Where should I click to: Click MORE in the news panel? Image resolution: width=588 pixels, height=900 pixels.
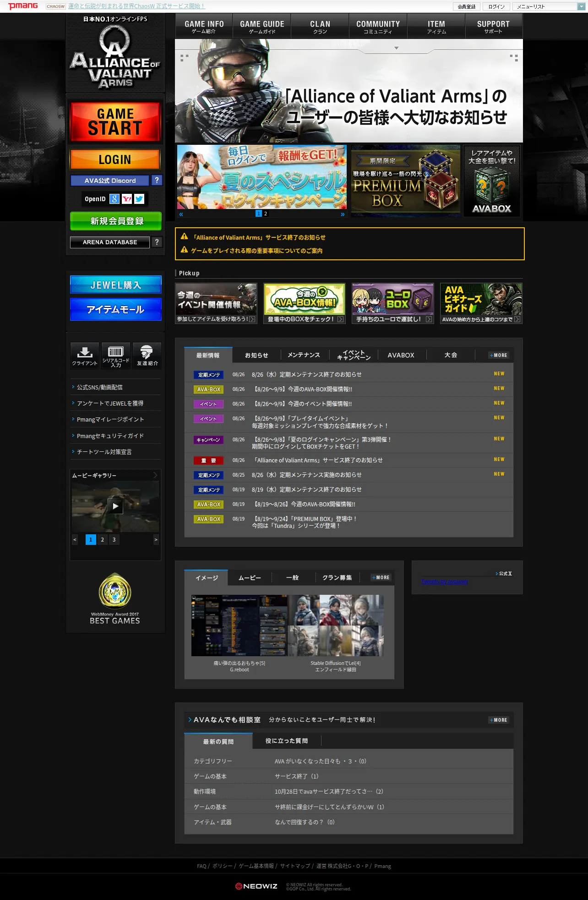tap(499, 355)
